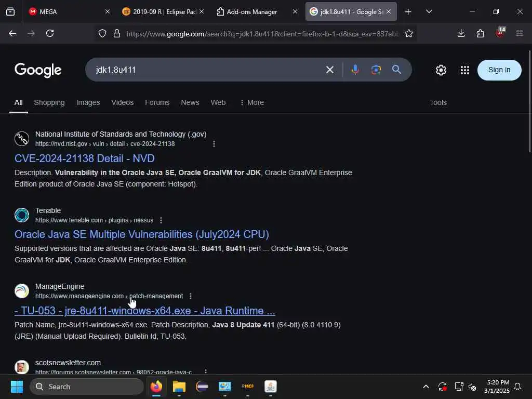The height and width of the screenshot is (399, 532).
Task: Select the Images results tab
Action: [88, 102]
